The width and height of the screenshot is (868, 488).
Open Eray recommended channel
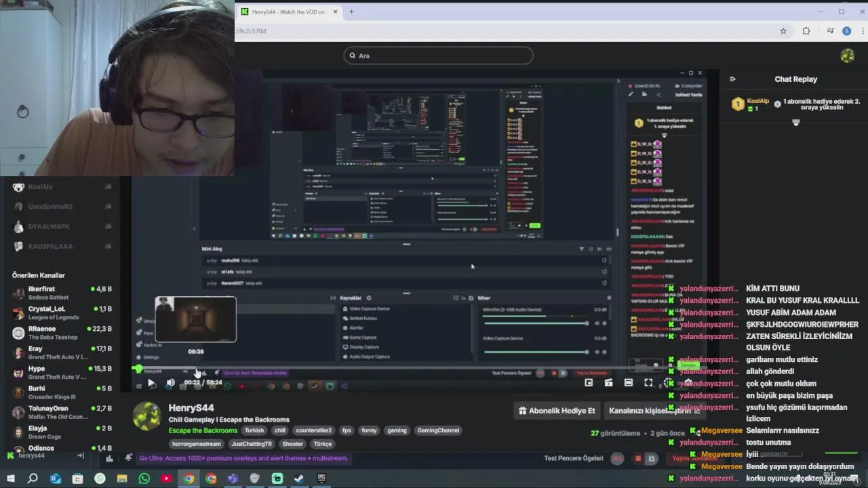pyautogui.click(x=61, y=352)
